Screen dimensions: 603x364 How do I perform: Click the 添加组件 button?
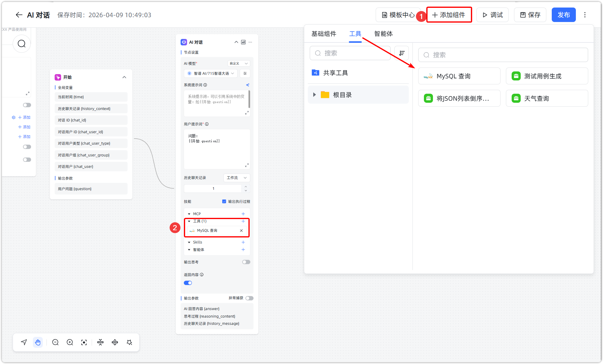(x=449, y=15)
